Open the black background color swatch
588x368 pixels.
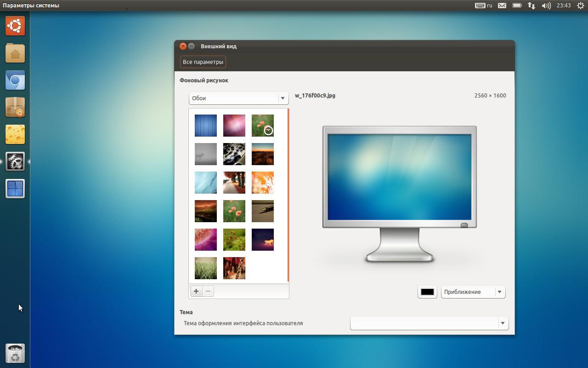[427, 292]
